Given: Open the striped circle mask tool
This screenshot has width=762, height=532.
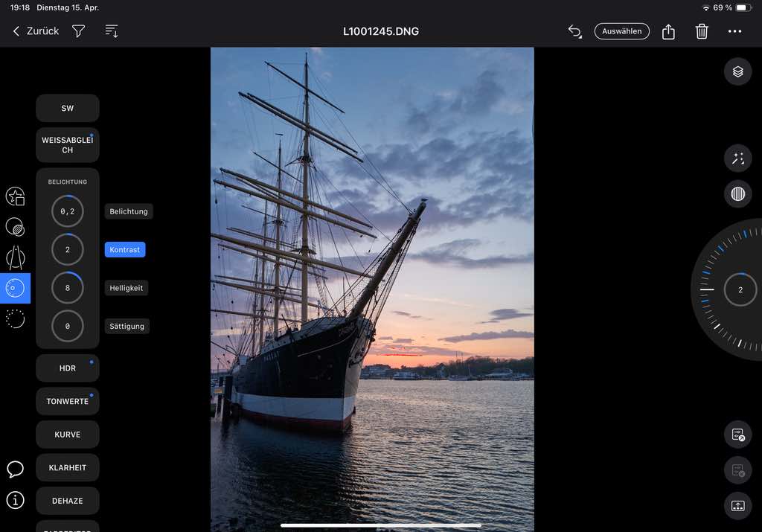Looking at the screenshot, I should [x=737, y=193].
